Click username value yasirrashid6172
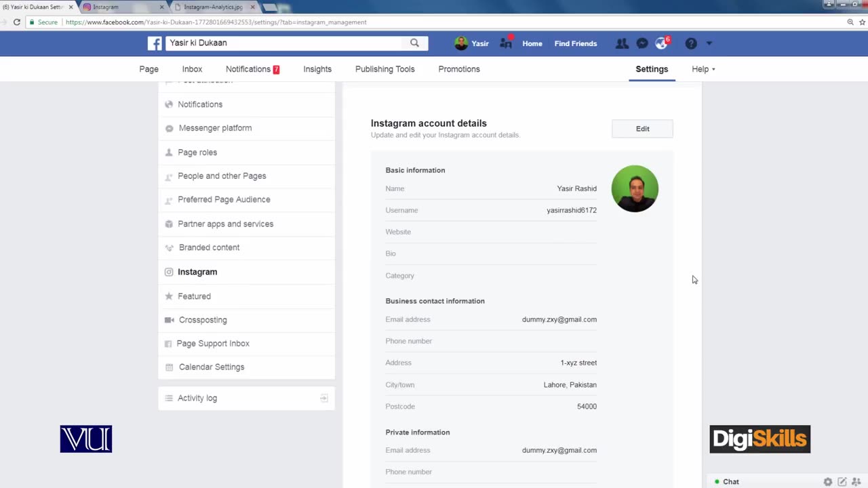Screen dimensions: 868x488 click(572, 210)
